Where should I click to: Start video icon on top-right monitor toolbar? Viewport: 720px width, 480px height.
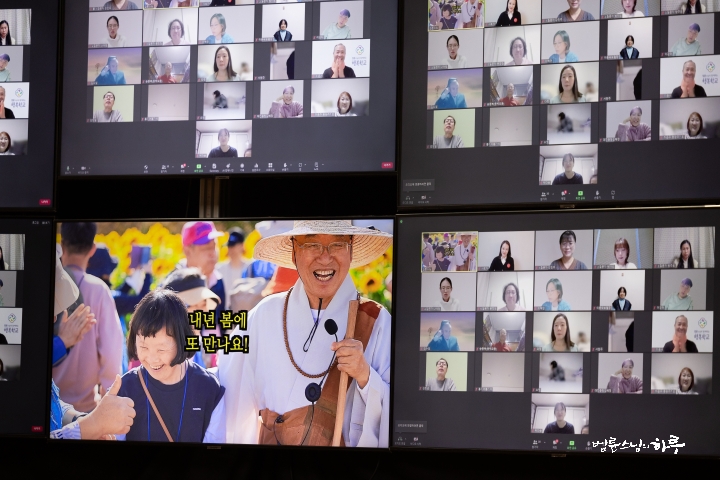click(x=423, y=197)
